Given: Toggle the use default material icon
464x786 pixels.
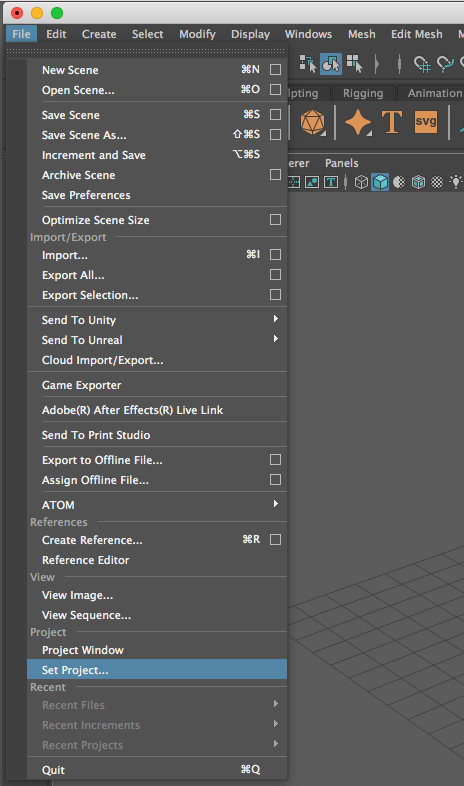Looking at the screenshot, I should [x=399, y=182].
